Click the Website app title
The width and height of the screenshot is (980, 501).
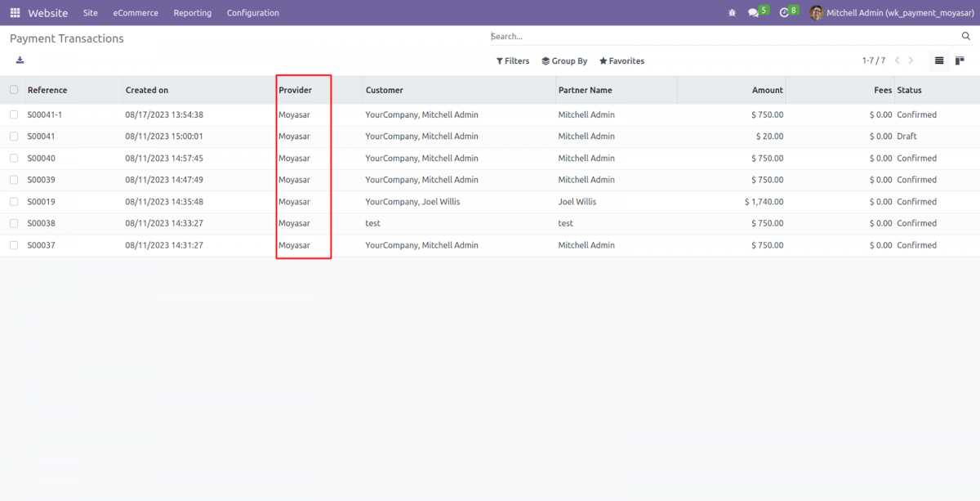pos(48,13)
